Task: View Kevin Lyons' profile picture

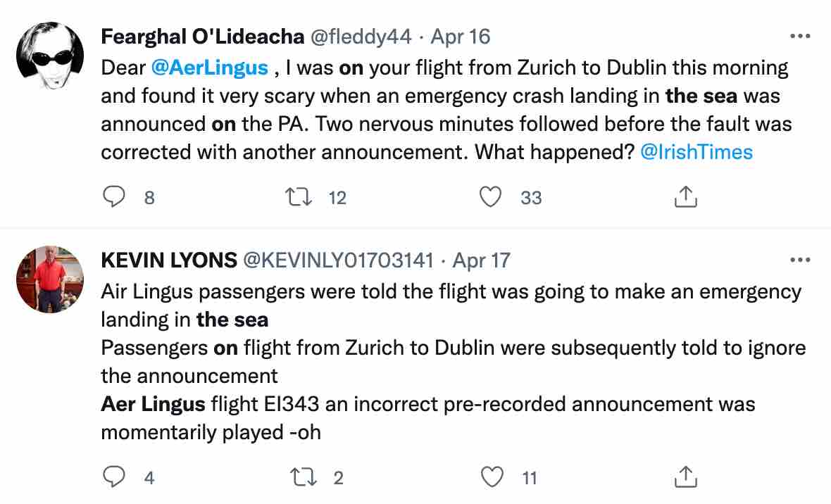Action: coord(50,279)
